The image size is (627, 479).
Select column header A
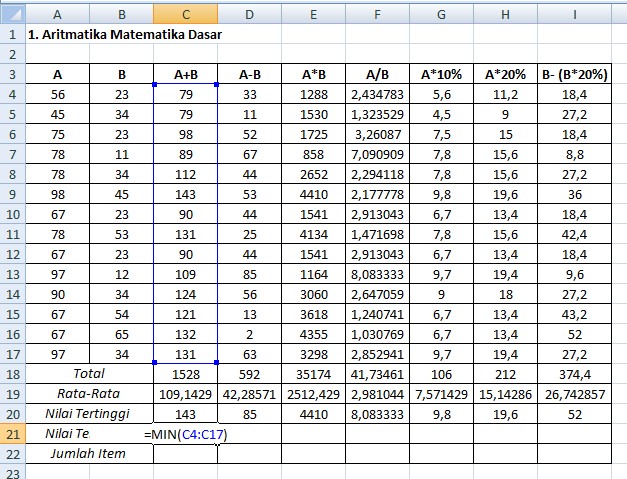point(58,14)
